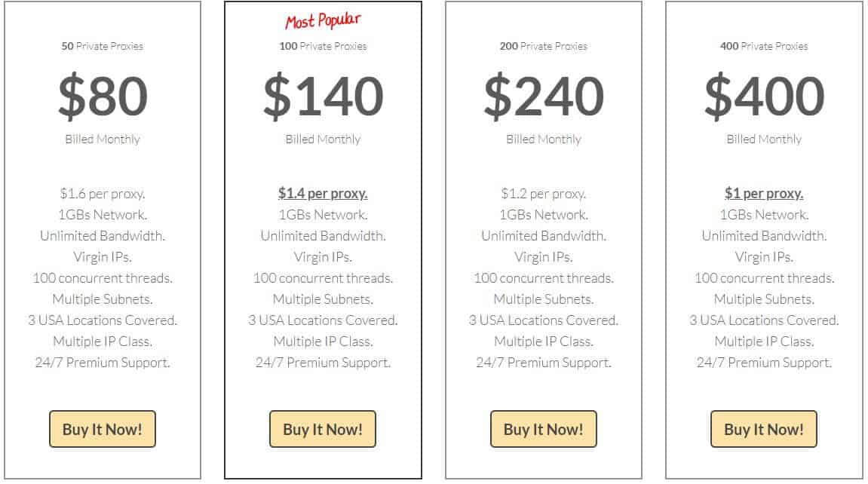The height and width of the screenshot is (484, 868).
Task: Click $1.6 per proxy text
Action: (103, 194)
